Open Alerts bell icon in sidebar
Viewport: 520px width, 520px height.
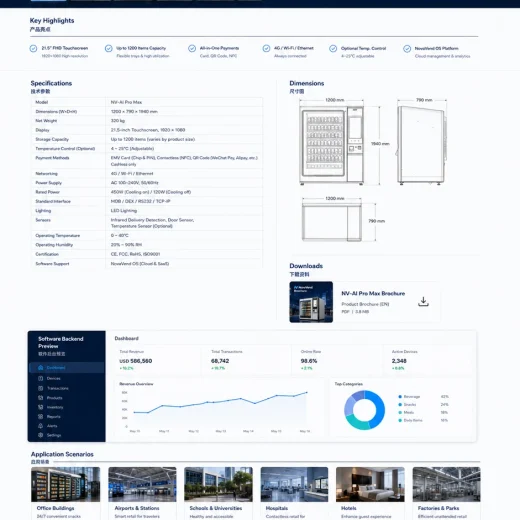[41, 426]
